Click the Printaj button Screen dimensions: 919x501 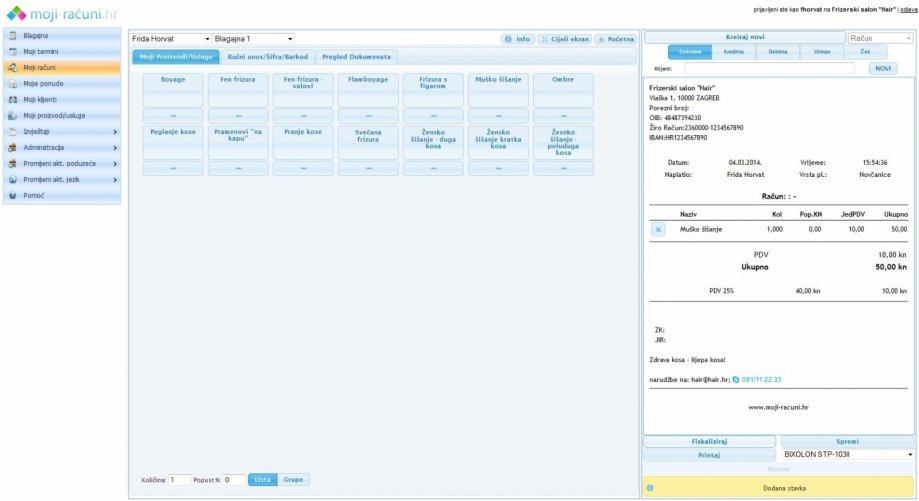pyautogui.click(x=709, y=455)
